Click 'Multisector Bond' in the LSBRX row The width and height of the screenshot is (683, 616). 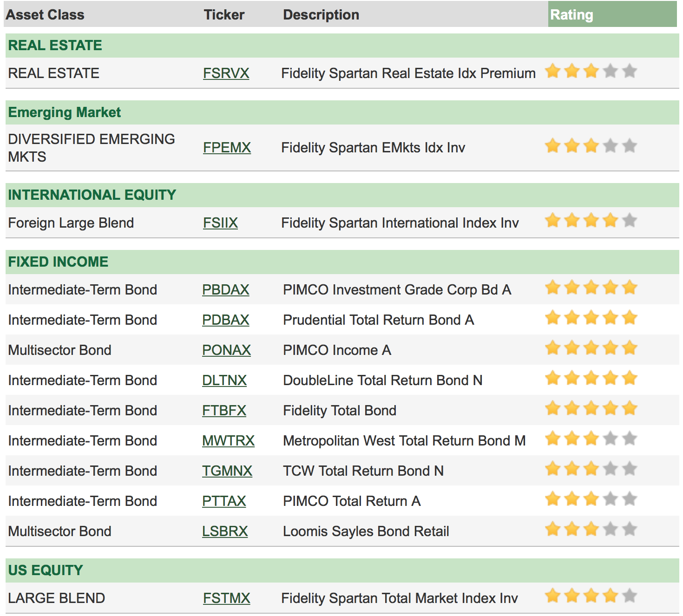tap(60, 531)
